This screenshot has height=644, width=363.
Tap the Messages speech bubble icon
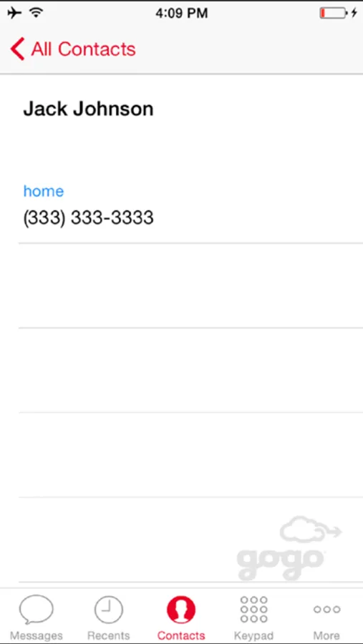[37, 610]
